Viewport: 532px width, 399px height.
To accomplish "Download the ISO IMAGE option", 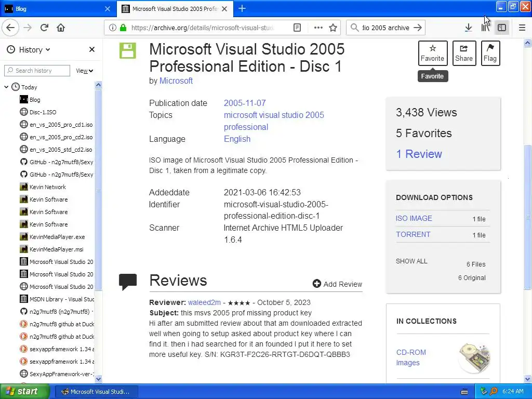I will (x=414, y=218).
